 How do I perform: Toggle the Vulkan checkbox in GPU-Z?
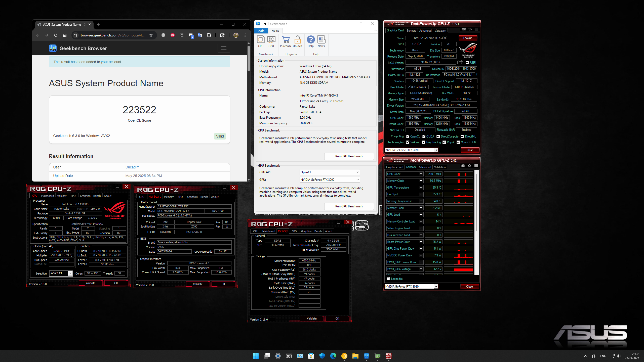click(x=408, y=142)
